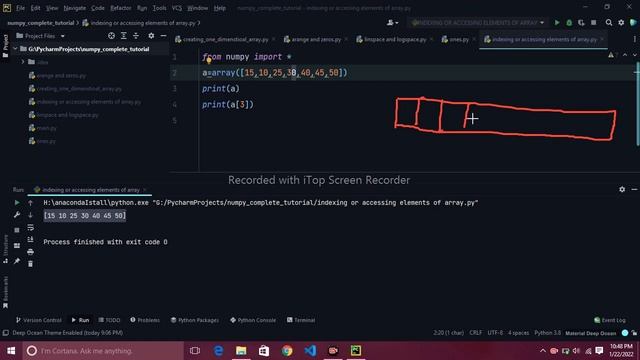Open run configuration selector dropdown
This screenshot has width=640, height=360.
pyautogui.click(x=478, y=23)
